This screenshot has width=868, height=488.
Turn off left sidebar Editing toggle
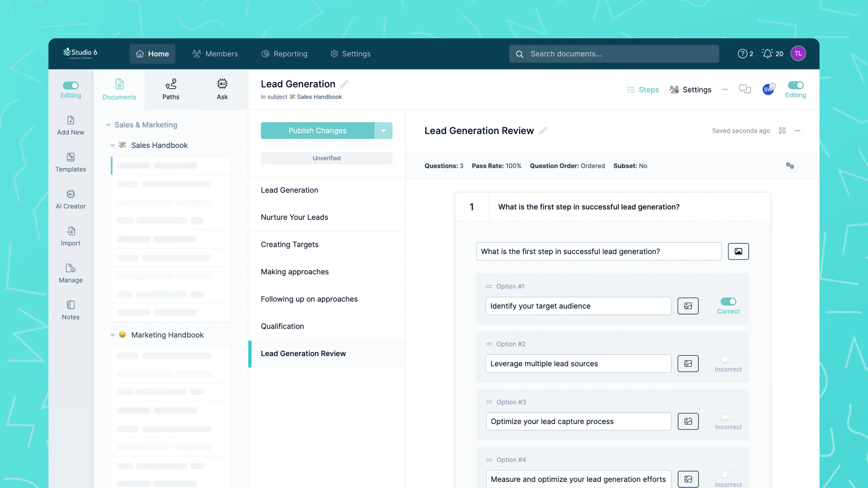click(71, 85)
